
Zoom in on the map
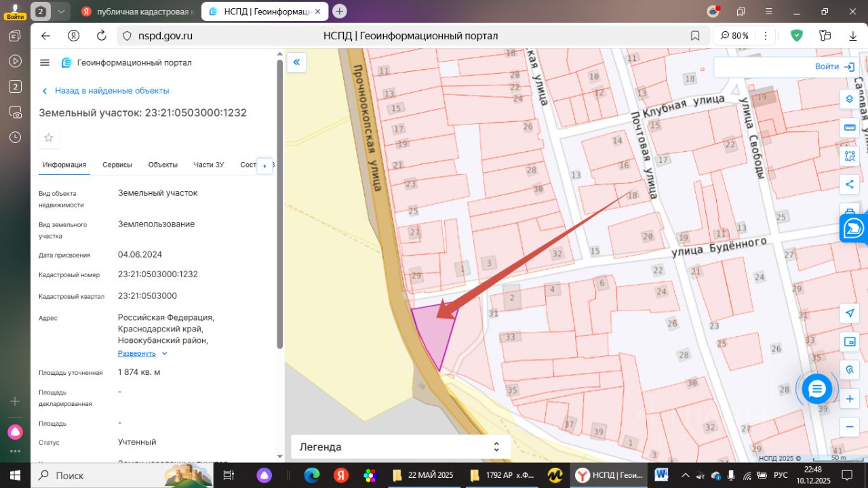[x=849, y=399]
